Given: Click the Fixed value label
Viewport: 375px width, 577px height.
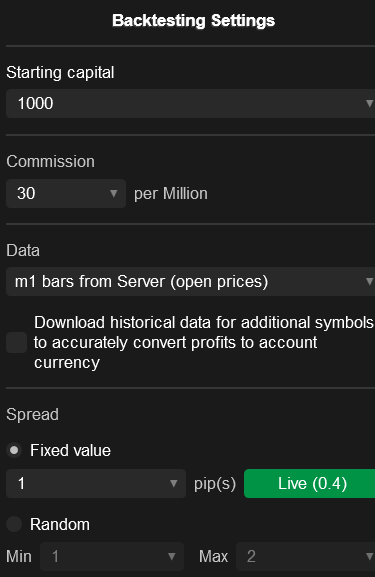Looking at the screenshot, I should click(x=70, y=450).
